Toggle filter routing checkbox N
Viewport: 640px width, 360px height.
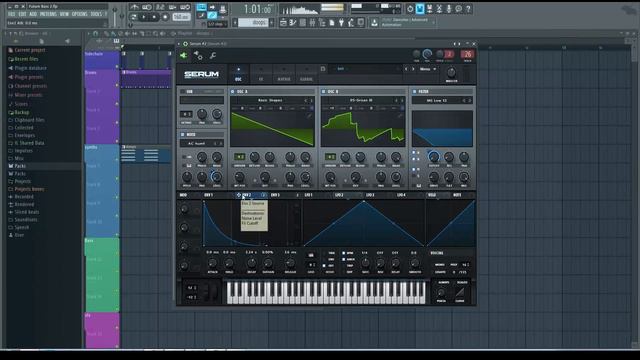click(x=413, y=169)
